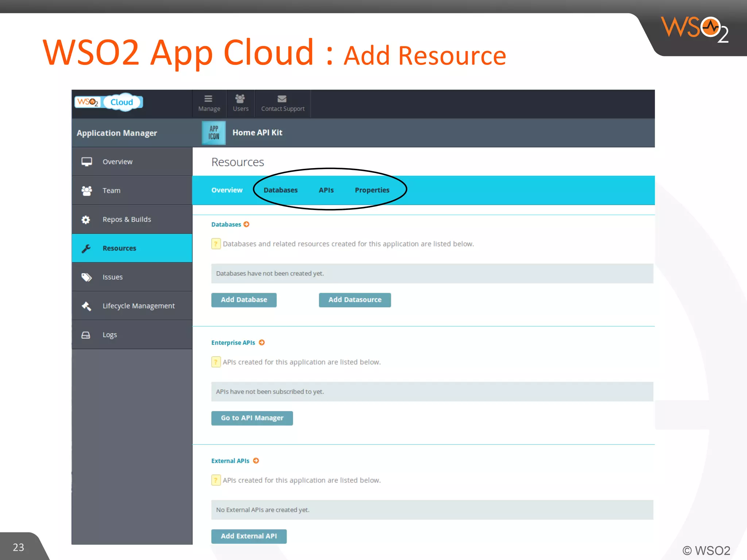Viewport: 747px width, 560px height.
Task: Click the help icon in Enterprise APIs section
Action: [216, 362]
